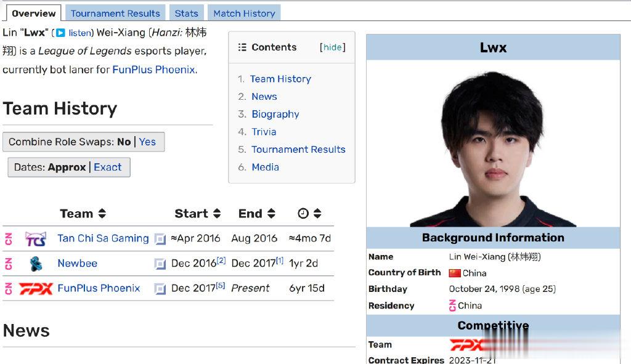Jump to Trivia in Contents
The width and height of the screenshot is (631, 364).
[264, 132]
